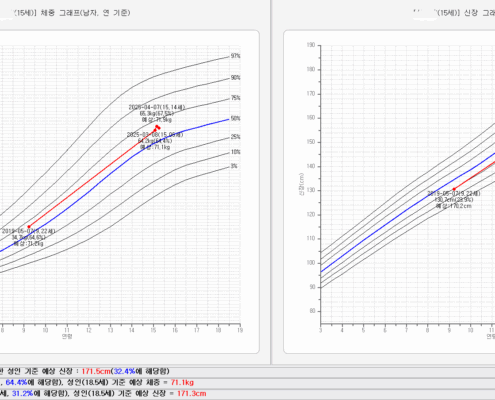
Task: Click the 2025-04-07 (15.14세) date annotation
Action: (x=157, y=107)
